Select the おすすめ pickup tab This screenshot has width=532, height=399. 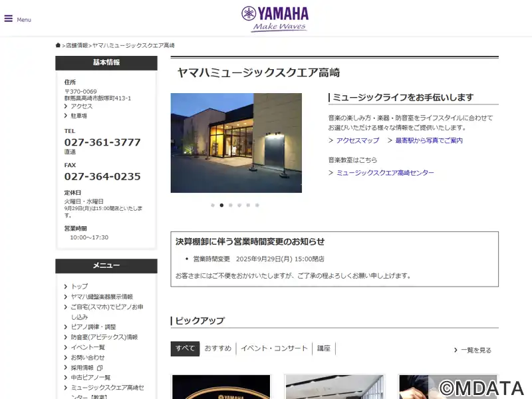click(x=218, y=348)
